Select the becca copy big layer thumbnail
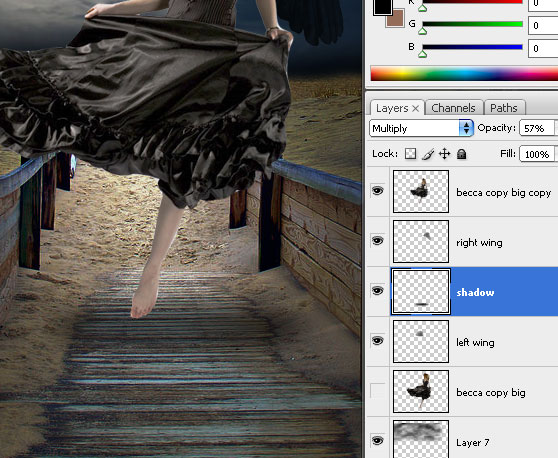 [421, 391]
